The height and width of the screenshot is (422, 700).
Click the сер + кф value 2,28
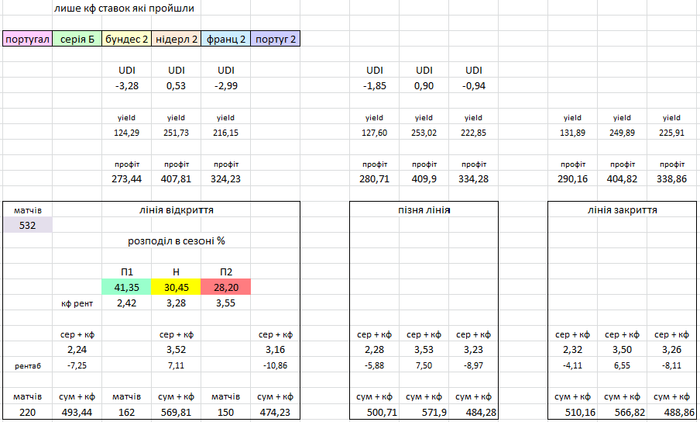click(375, 349)
